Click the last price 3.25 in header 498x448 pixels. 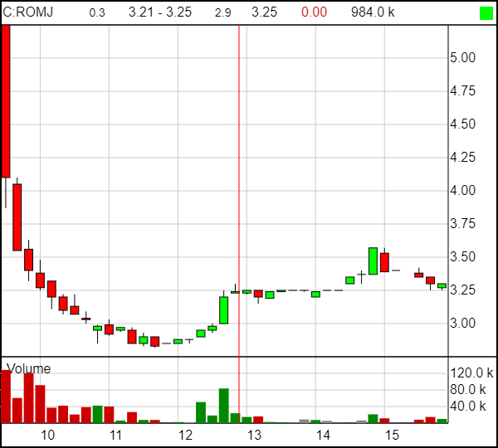(264, 12)
